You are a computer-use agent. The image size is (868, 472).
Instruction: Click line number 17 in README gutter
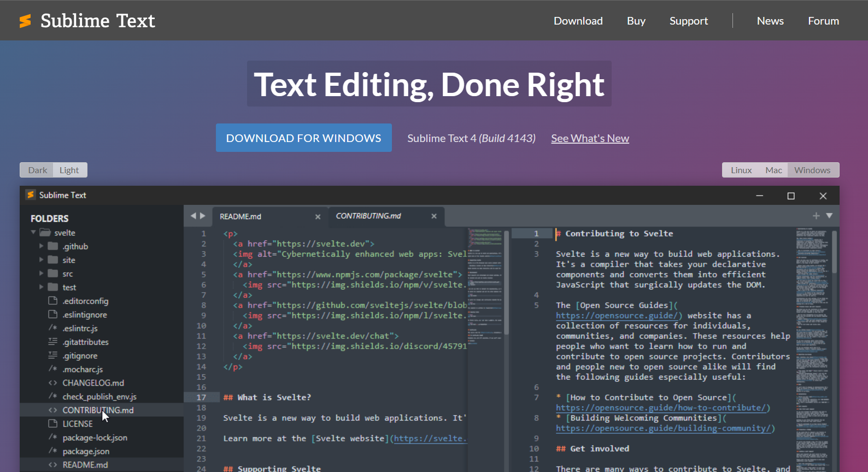(201, 397)
